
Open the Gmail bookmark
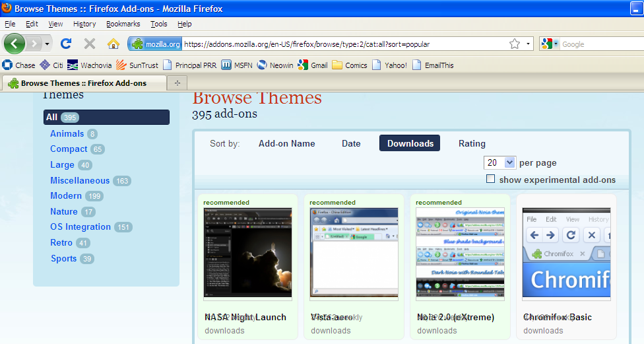click(313, 65)
